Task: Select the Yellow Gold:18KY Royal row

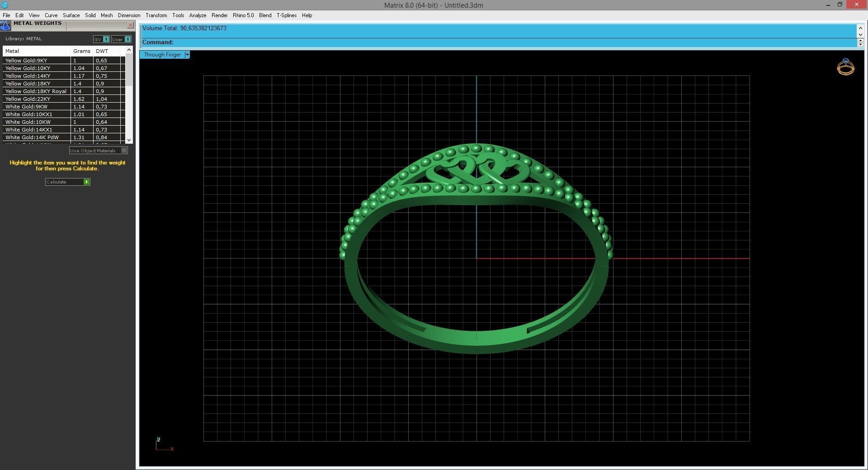Action: pos(64,91)
